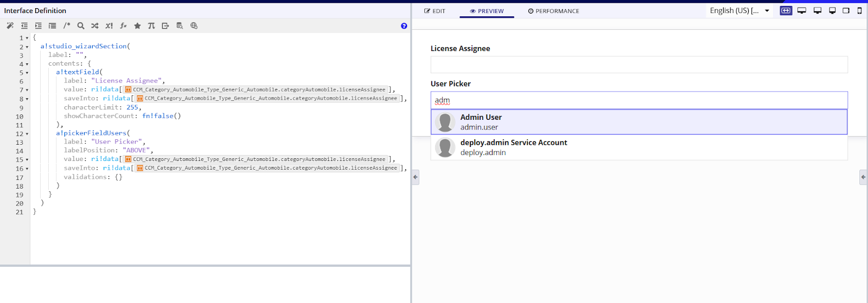Click the License Assignee text input
The image size is (868, 303).
pos(639,65)
